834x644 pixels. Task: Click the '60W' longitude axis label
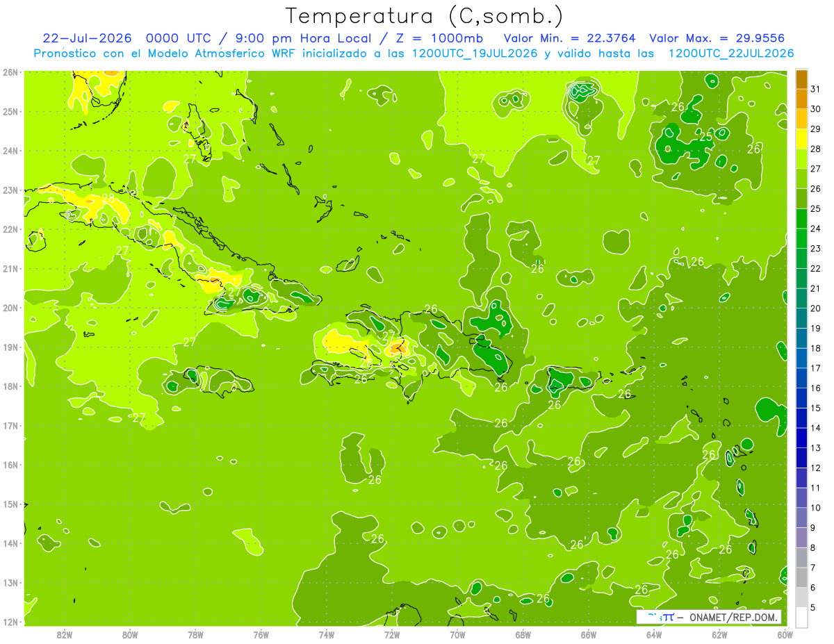coord(785,634)
